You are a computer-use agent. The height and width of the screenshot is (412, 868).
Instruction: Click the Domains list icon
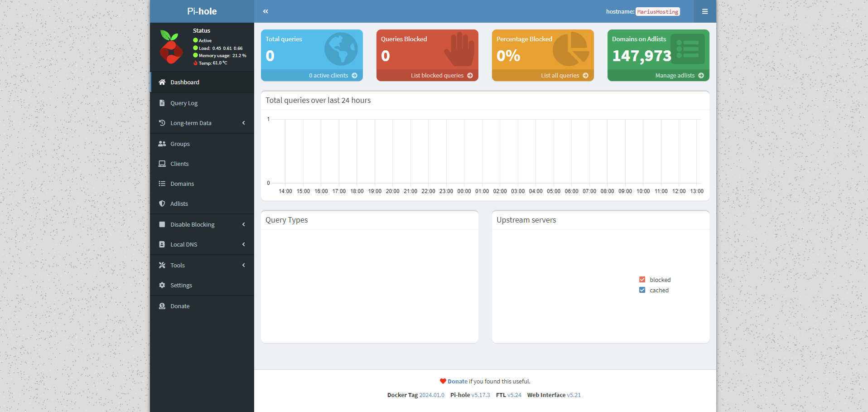[162, 184]
